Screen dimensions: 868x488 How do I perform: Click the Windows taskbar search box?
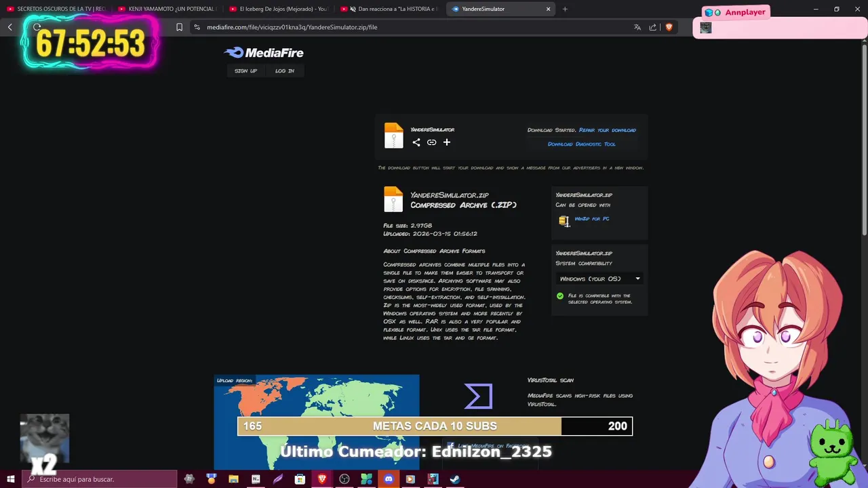[x=99, y=479]
